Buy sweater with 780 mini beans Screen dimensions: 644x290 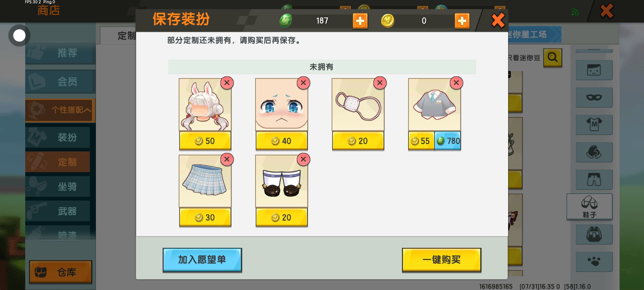(448, 141)
